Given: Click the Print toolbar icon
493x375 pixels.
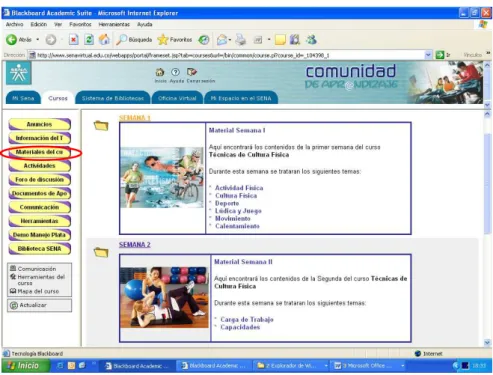Looking at the screenshot, I should (x=240, y=40).
